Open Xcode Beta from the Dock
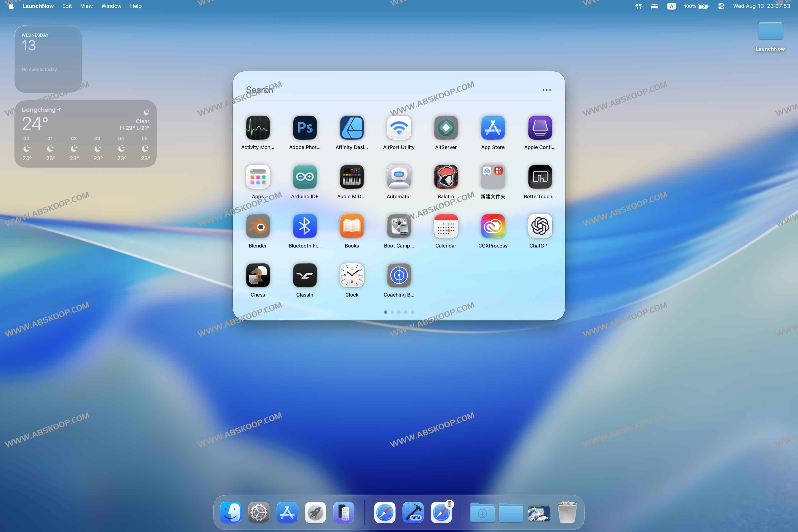Screen dimensions: 798x532 pyautogui.click(x=413, y=512)
